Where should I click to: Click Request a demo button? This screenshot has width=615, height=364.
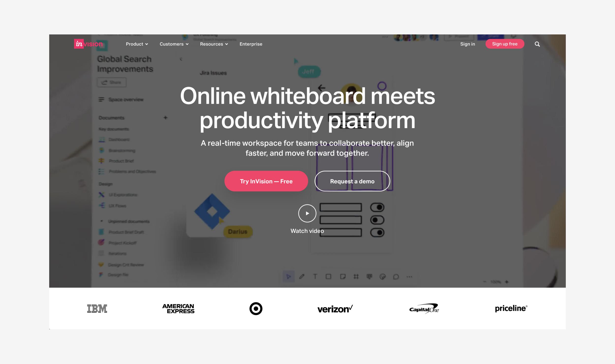352,181
